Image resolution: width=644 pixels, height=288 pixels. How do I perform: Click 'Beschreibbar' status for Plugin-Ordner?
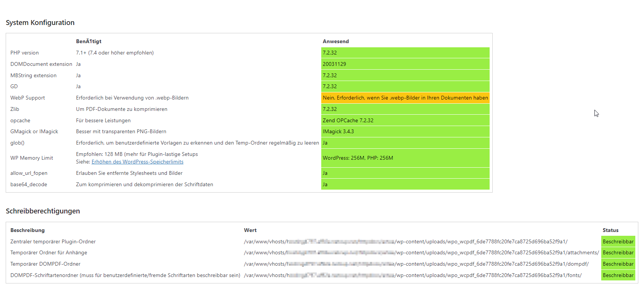(618, 241)
